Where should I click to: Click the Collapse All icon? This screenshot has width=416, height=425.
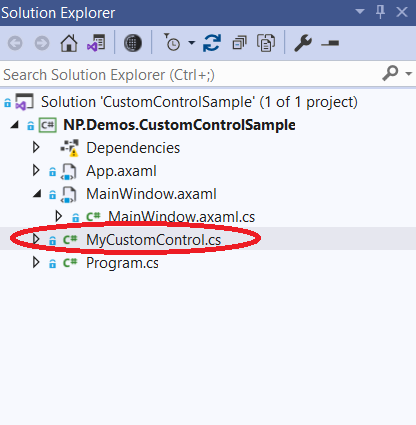pos(239,43)
